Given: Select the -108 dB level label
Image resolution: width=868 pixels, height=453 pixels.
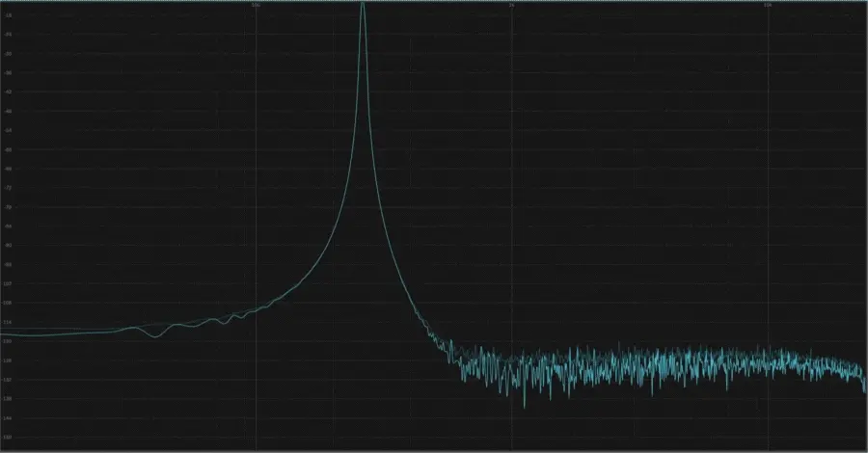Looking at the screenshot, I should (x=8, y=303).
